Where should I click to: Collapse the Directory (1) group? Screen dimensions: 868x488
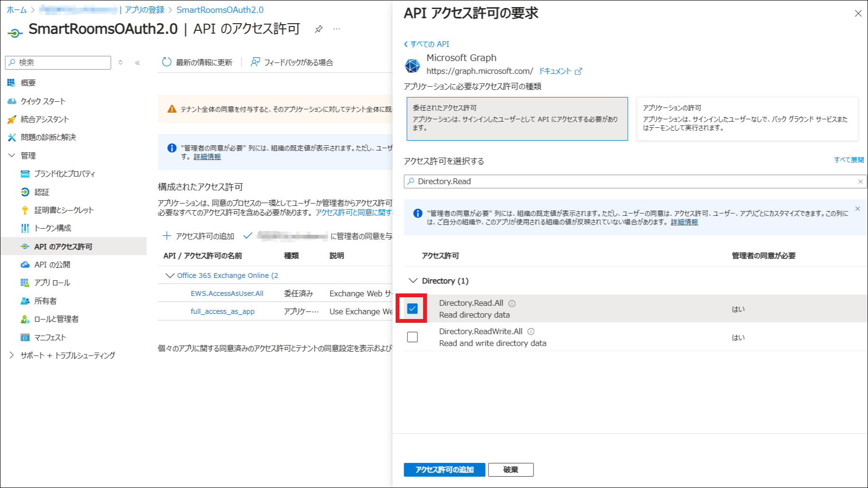point(413,281)
